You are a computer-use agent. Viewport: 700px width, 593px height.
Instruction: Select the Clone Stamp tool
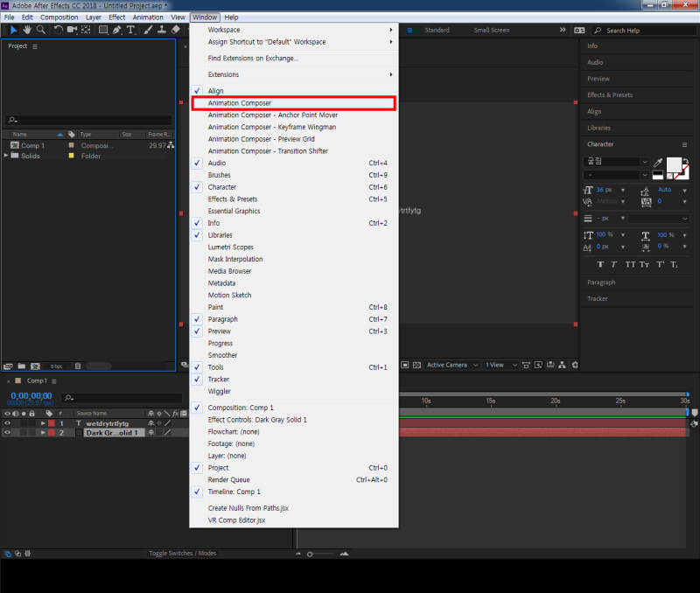tap(162, 29)
